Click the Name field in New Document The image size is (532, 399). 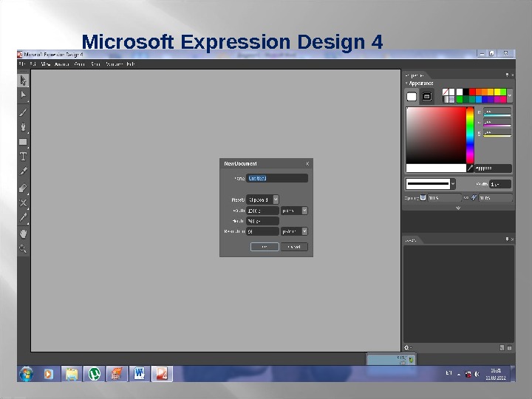[x=277, y=178]
